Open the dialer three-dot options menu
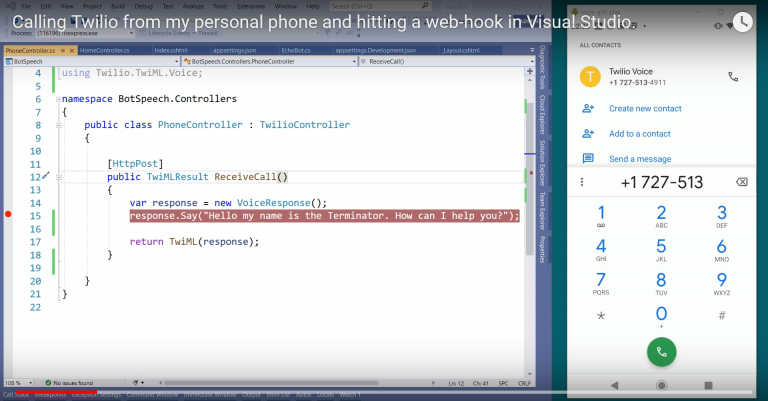Screen dimensions: 768x401 [x=582, y=182]
